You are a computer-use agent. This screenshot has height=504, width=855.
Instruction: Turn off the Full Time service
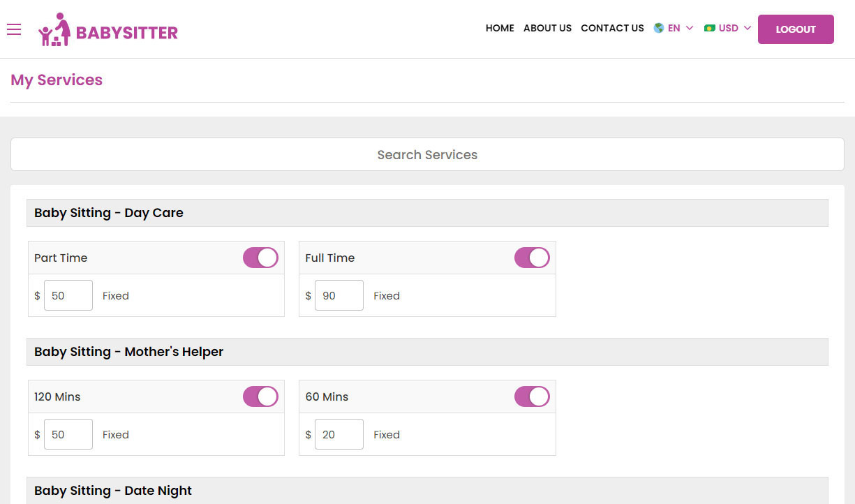pyautogui.click(x=532, y=258)
